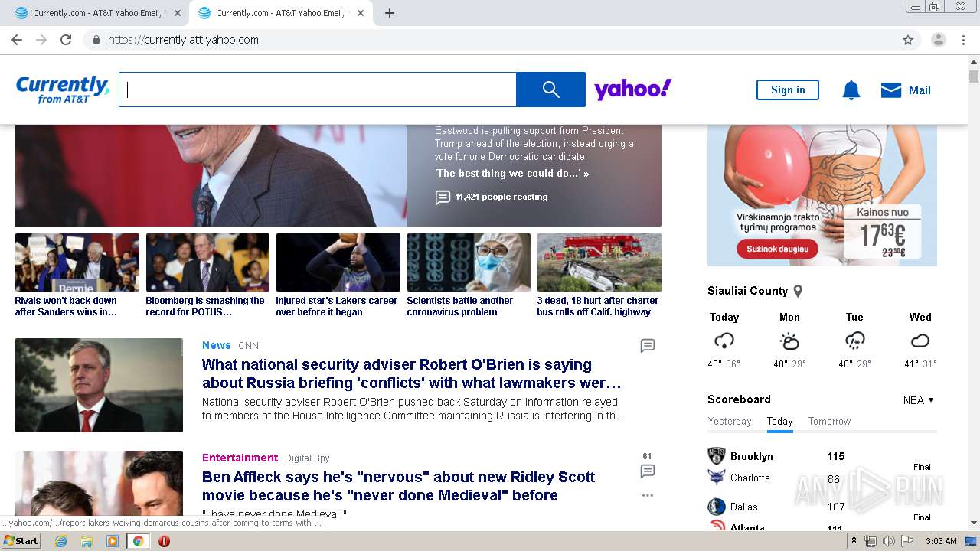
Task: Click Monday's partly sunny weather icon
Action: point(789,341)
